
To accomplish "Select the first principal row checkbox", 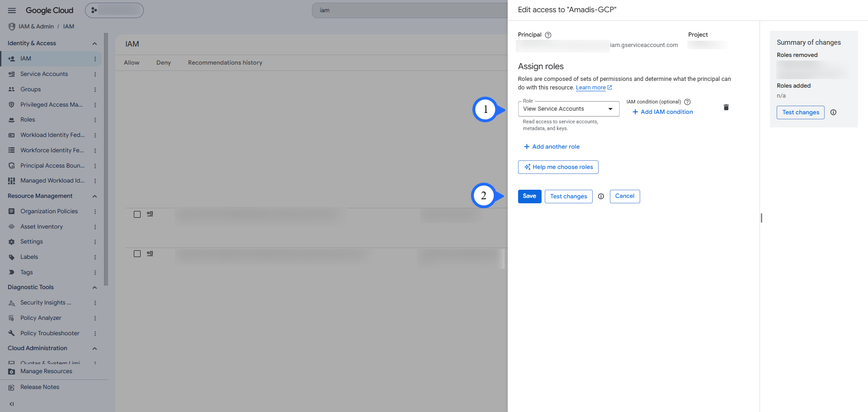I will (x=137, y=215).
